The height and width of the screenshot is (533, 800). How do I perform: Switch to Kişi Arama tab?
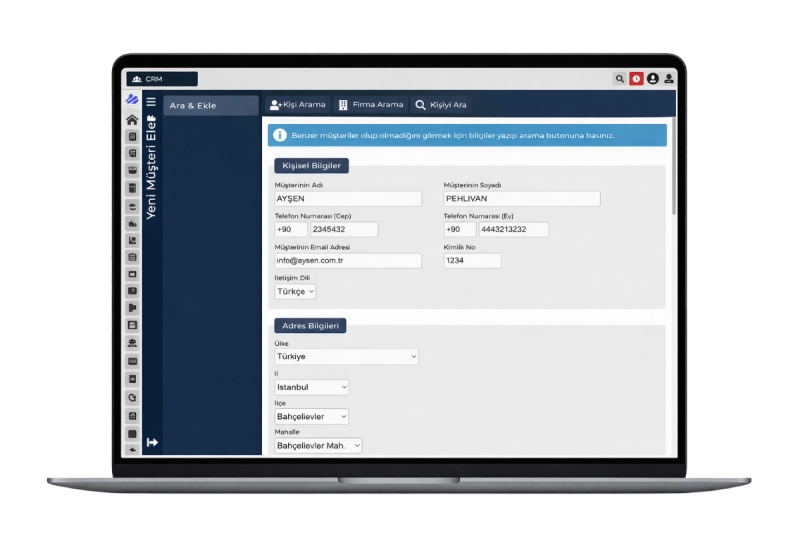click(298, 105)
